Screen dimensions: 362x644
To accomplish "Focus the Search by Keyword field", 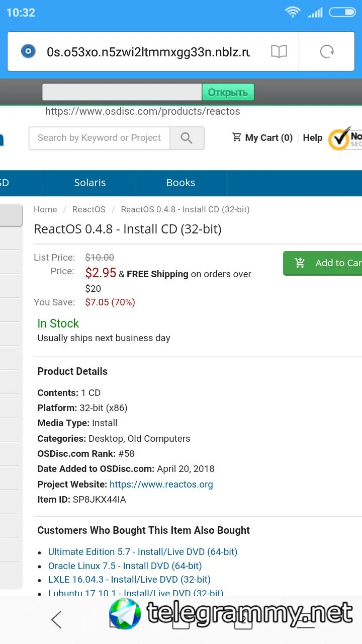I will 100,138.
